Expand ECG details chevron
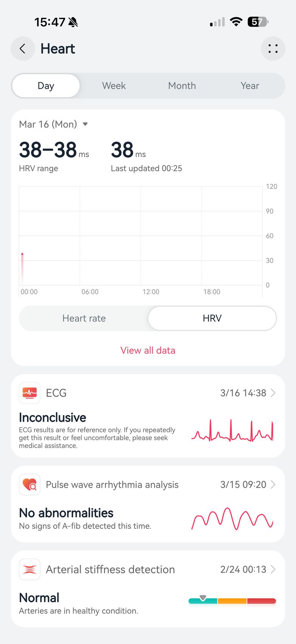Image resolution: width=296 pixels, height=644 pixels. (273, 393)
